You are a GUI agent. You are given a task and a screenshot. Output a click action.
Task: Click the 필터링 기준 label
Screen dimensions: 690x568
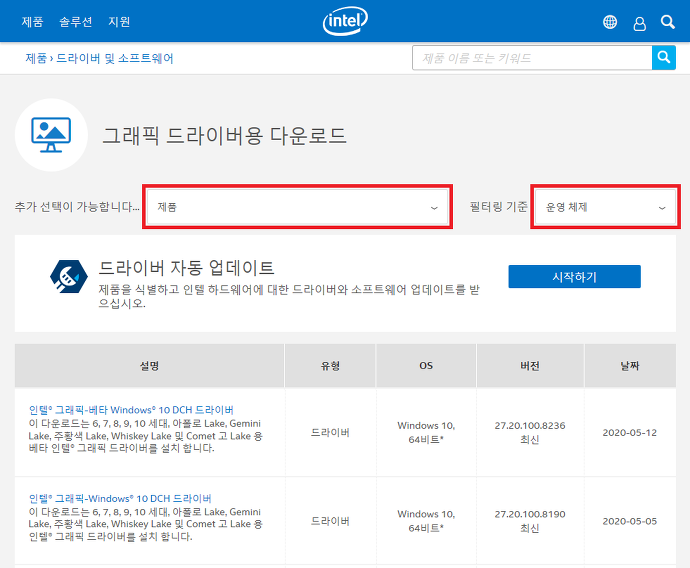[x=499, y=206]
